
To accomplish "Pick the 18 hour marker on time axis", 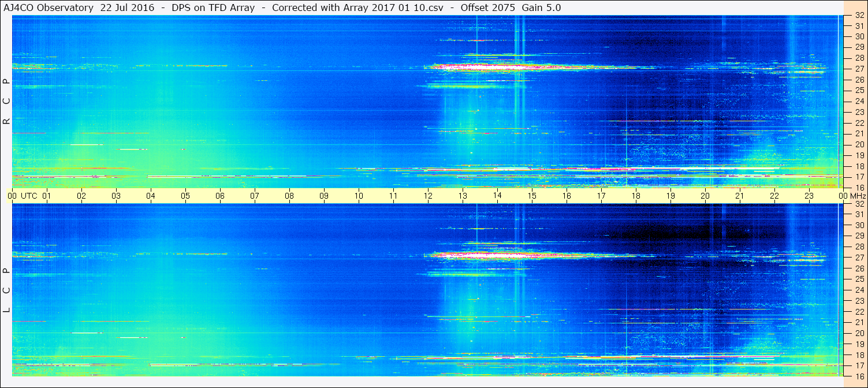I will click(636, 196).
